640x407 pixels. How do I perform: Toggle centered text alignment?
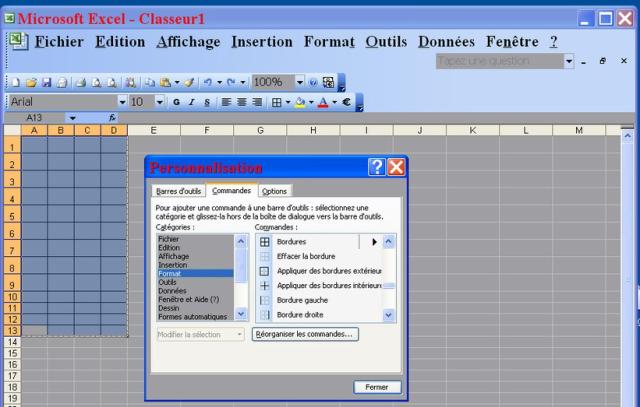click(x=242, y=102)
